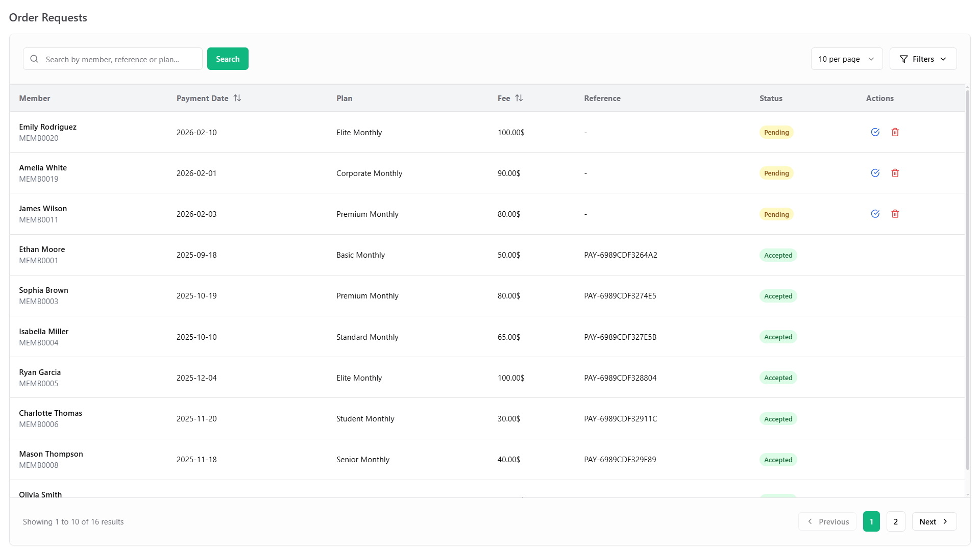Image resolution: width=980 pixels, height=551 pixels.
Task: Click the magnifier icon in search box
Action: (34, 59)
